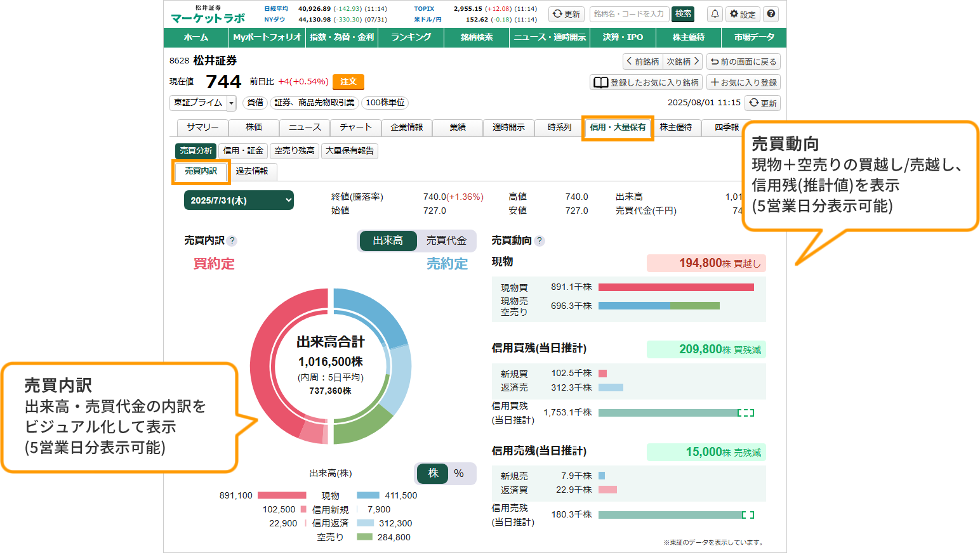The width and height of the screenshot is (980, 553).
Task: Open the date dropdown 2025/7/31(木)
Action: coord(239,200)
